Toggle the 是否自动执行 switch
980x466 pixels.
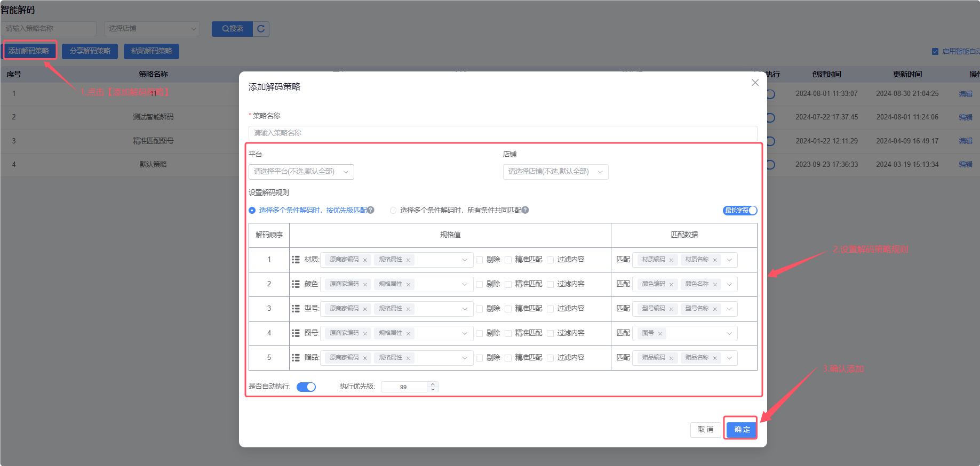[306, 387]
